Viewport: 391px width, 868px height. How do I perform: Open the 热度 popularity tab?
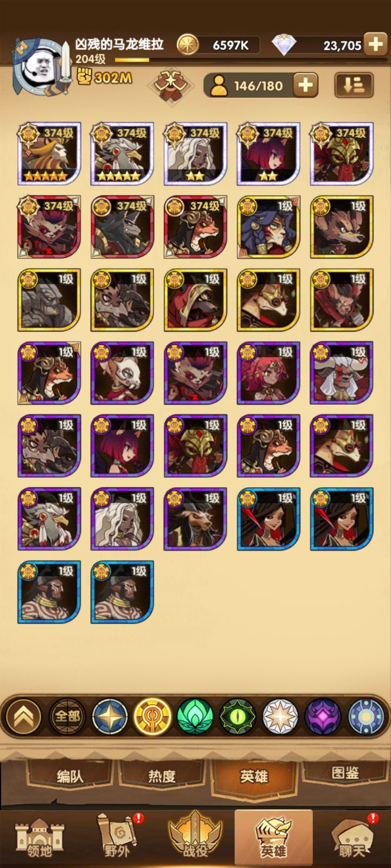[x=162, y=776]
